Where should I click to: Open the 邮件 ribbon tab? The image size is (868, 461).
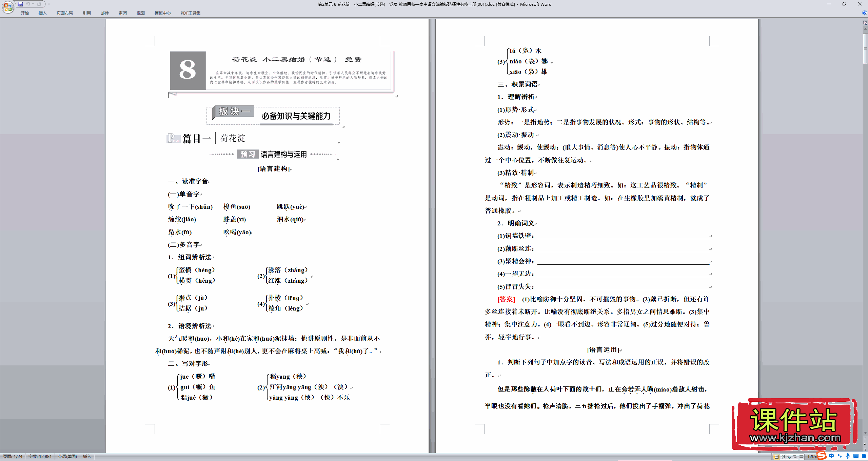(x=105, y=13)
